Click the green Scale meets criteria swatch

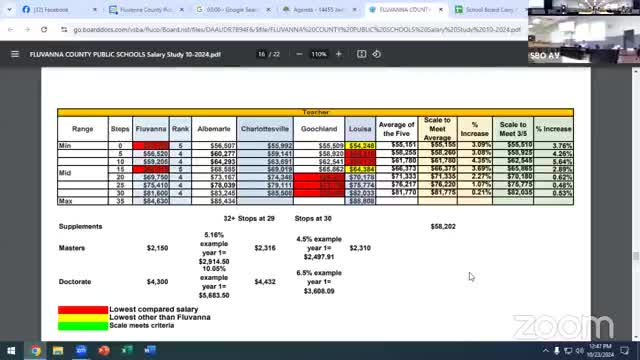click(83, 326)
